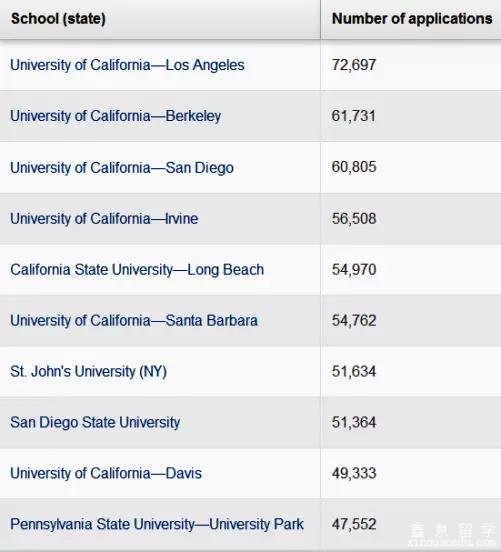Select the 56,508 applications cell
The image size is (501, 552).
(x=411, y=219)
